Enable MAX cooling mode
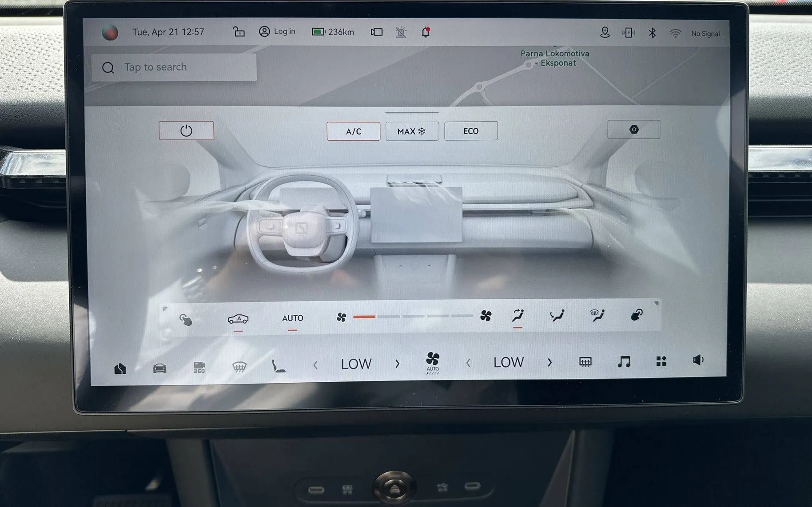Screen dimensions: 812x507 [x=412, y=131]
